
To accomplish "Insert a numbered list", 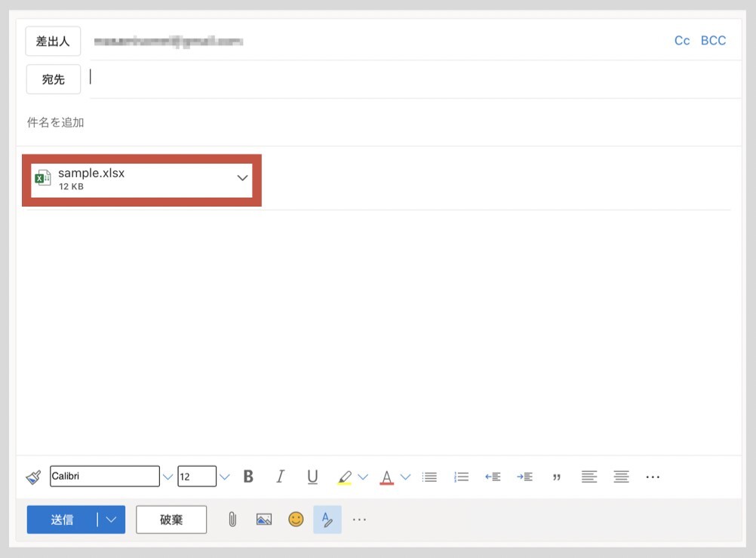I will pyautogui.click(x=461, y=477).
